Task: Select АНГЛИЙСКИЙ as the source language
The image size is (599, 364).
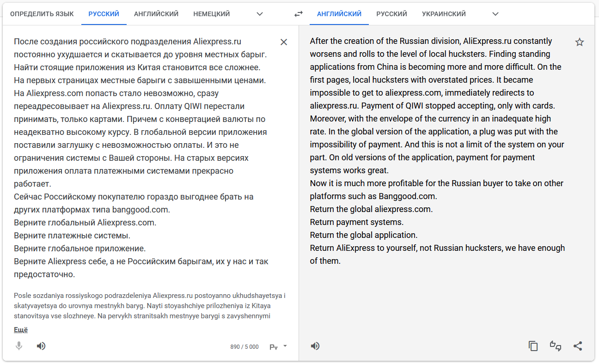Action: point(156,14)
